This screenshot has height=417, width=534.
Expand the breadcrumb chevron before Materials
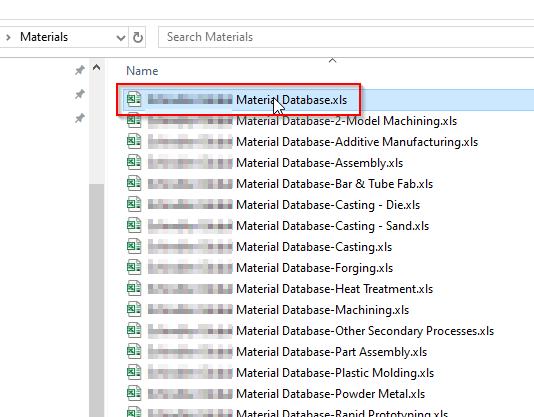point(9,37)
